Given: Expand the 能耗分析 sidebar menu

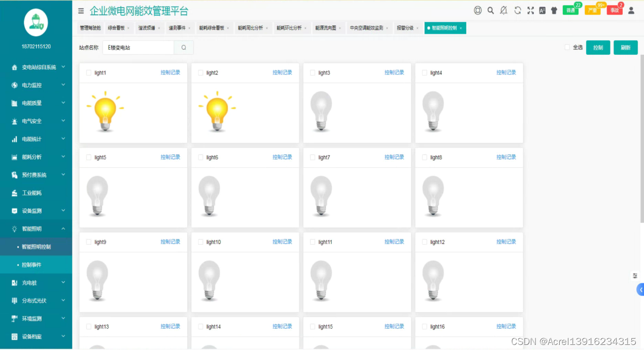Looking at the screenshot, I should [x=36, y=157].
